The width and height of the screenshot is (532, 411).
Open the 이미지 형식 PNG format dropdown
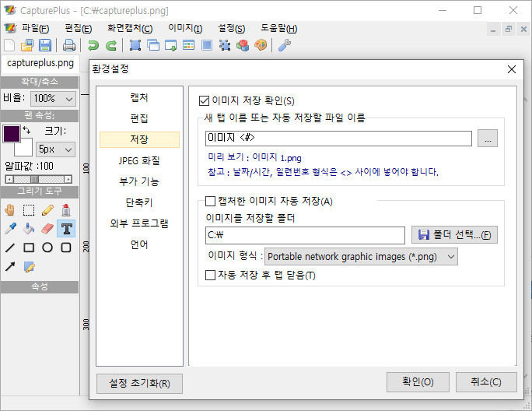(361, 256)
